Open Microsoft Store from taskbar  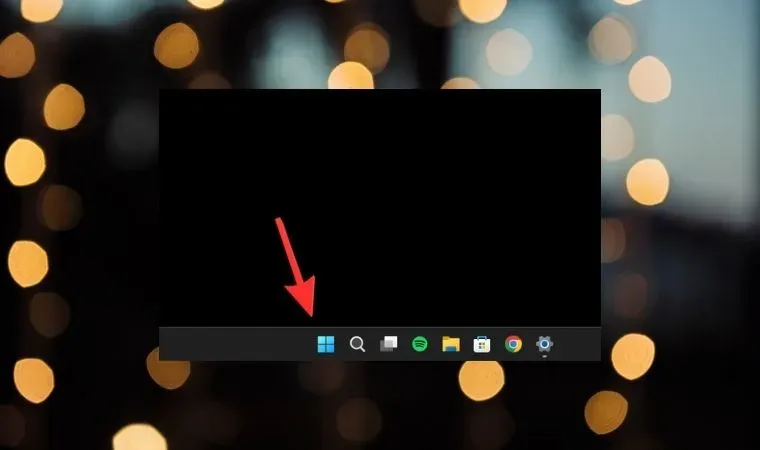(482, 344)
